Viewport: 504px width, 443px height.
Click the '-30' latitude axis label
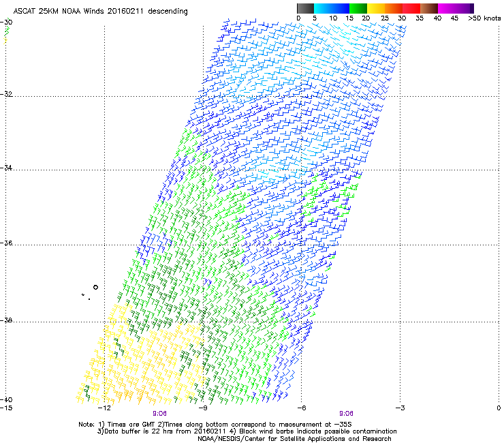tap(6, 22)
